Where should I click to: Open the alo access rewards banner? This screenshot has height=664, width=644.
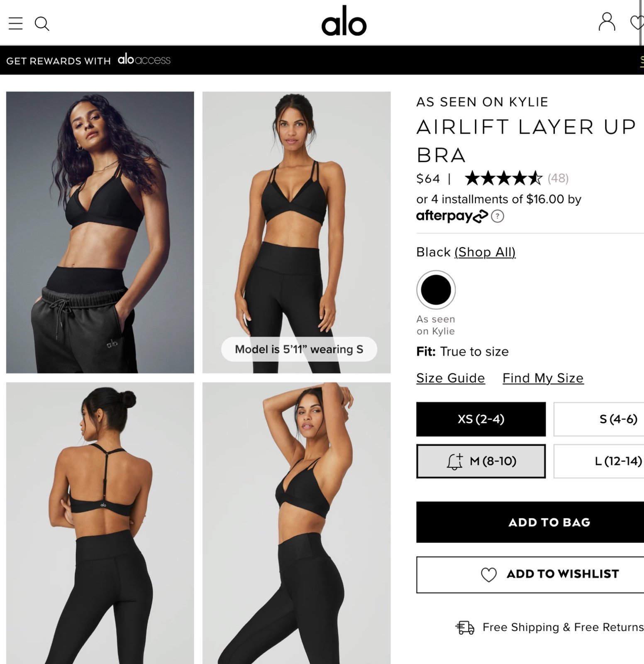[x=88, y=60]
